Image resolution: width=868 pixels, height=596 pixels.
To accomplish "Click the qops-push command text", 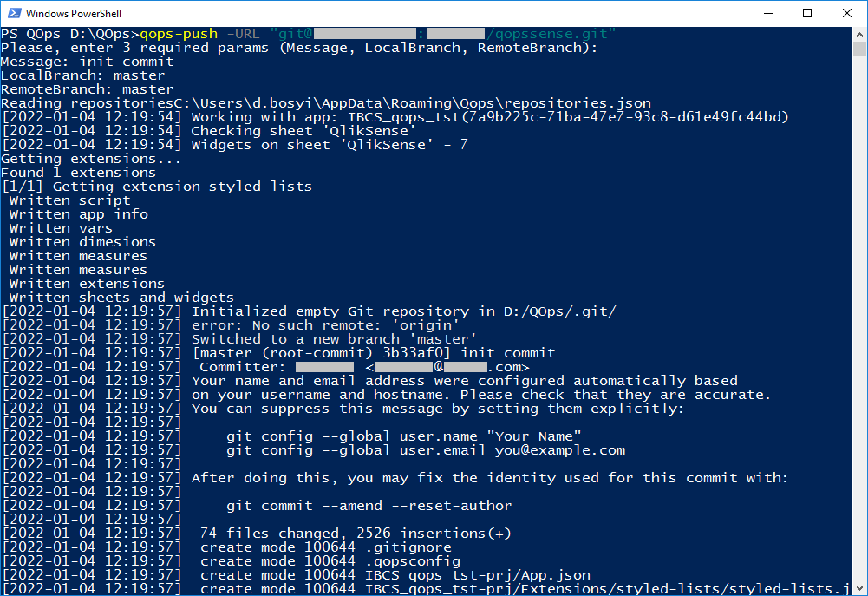I will click(x=179, y=34).
